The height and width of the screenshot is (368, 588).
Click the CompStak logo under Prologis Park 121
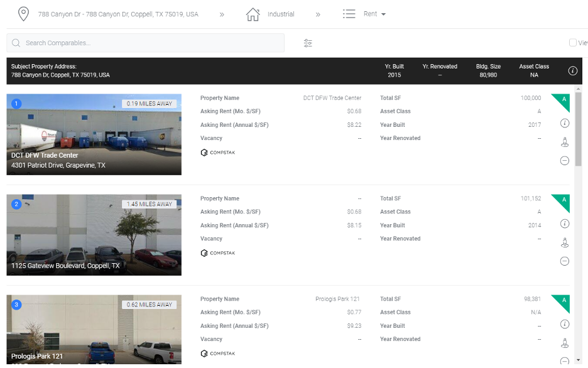point(218,354)
